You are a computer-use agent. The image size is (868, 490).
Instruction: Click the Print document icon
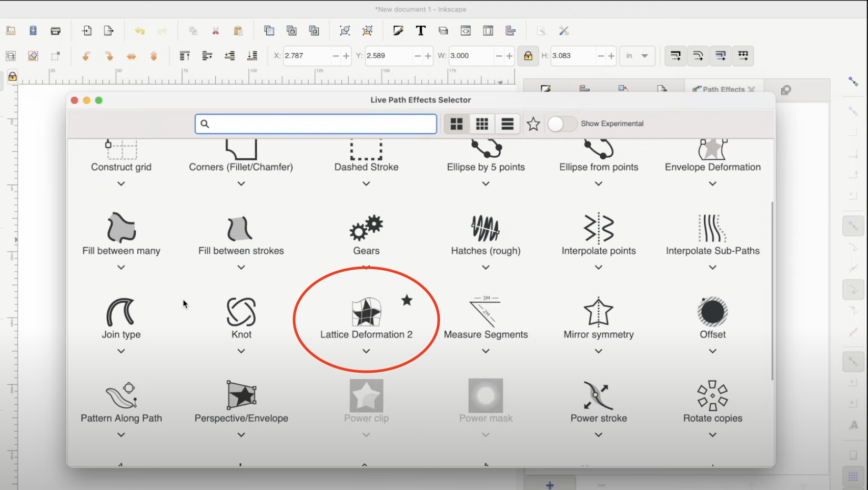(x=56, y=30)
